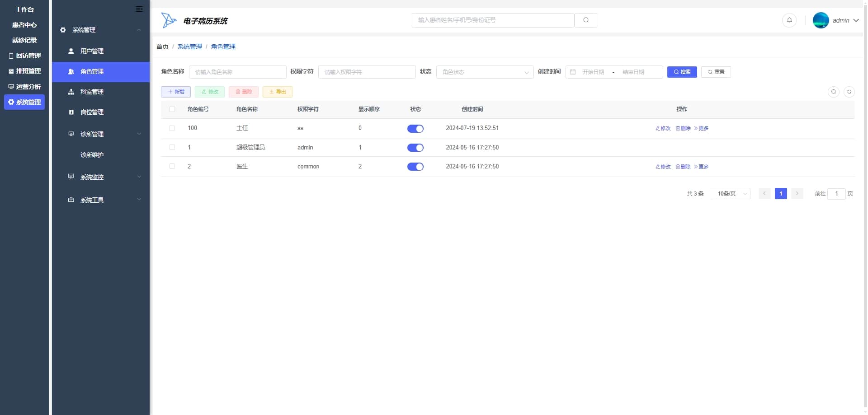Click the date 2024-07-19 13:52:51

(x=472, y=128)
